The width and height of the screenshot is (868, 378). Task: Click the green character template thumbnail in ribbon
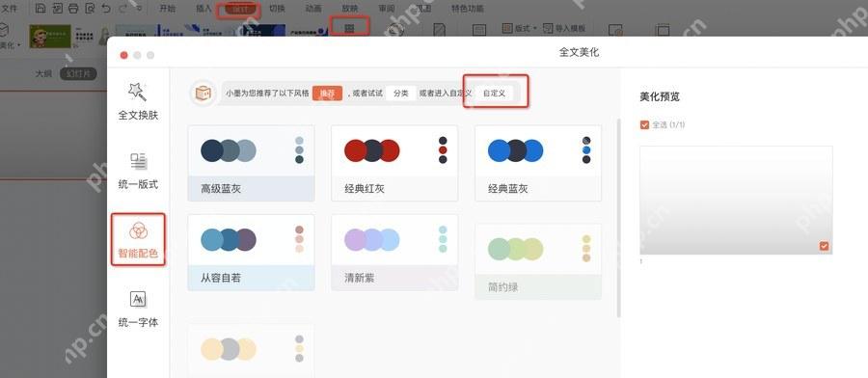click(x=50, y=36)
